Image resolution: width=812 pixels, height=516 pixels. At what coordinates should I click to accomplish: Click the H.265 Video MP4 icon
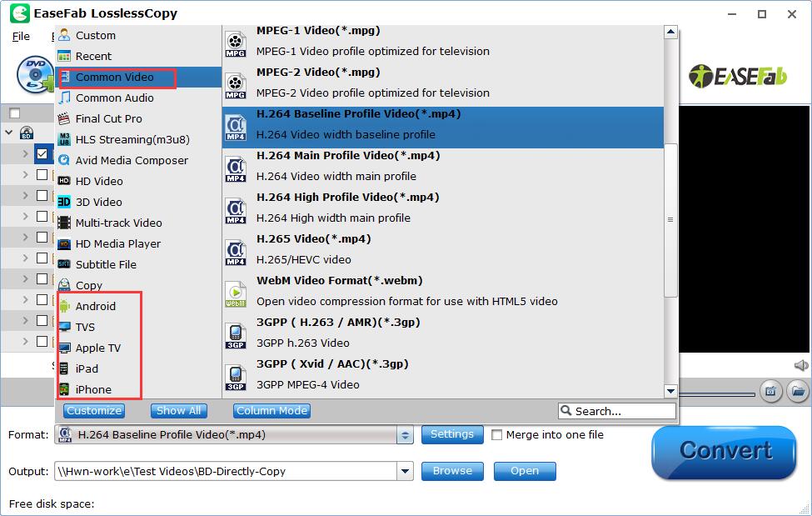point(236,253)
